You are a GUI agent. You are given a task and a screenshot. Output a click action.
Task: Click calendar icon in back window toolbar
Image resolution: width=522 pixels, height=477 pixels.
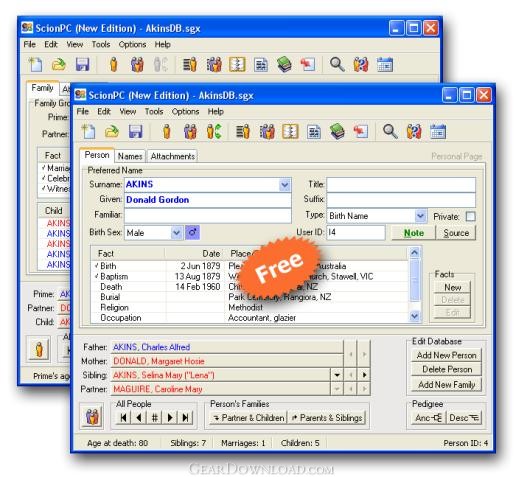coord(385,64)
